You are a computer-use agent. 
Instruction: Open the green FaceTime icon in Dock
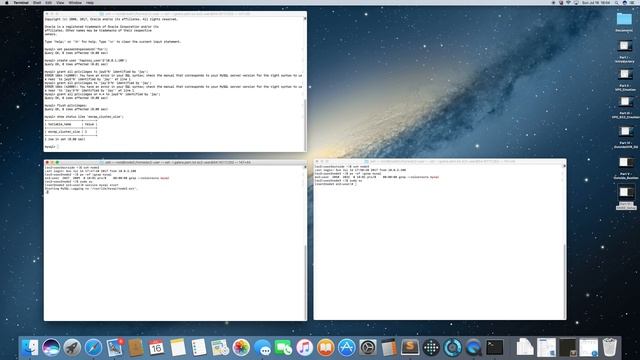click(x=283, y=348)
